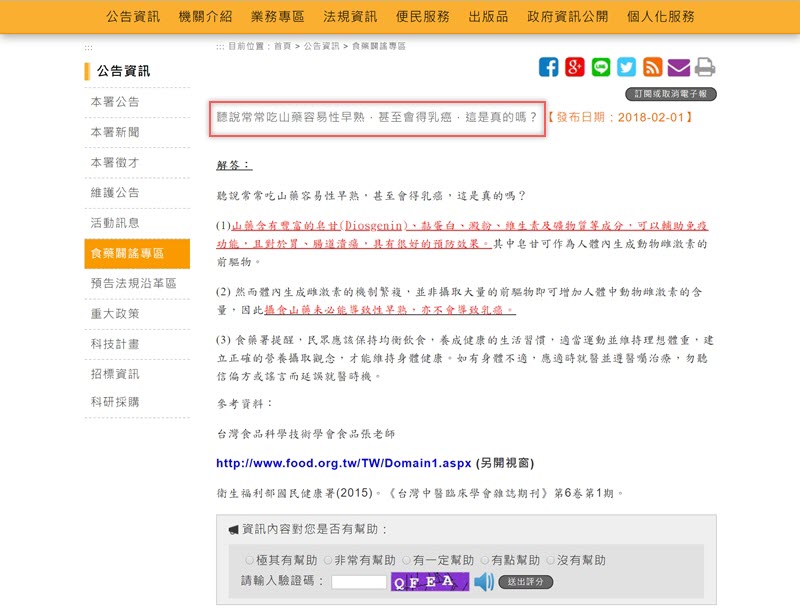Open the 政府資訊公開 top menu
The width and height of the screenshot is (800, 609).
pos(568,17)
